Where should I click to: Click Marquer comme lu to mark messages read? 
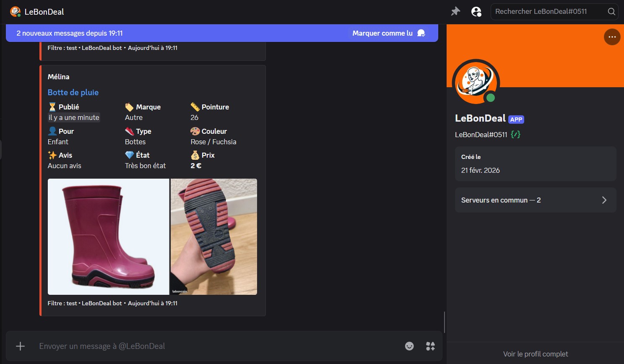pyautogui.click(x=382, y=33)
